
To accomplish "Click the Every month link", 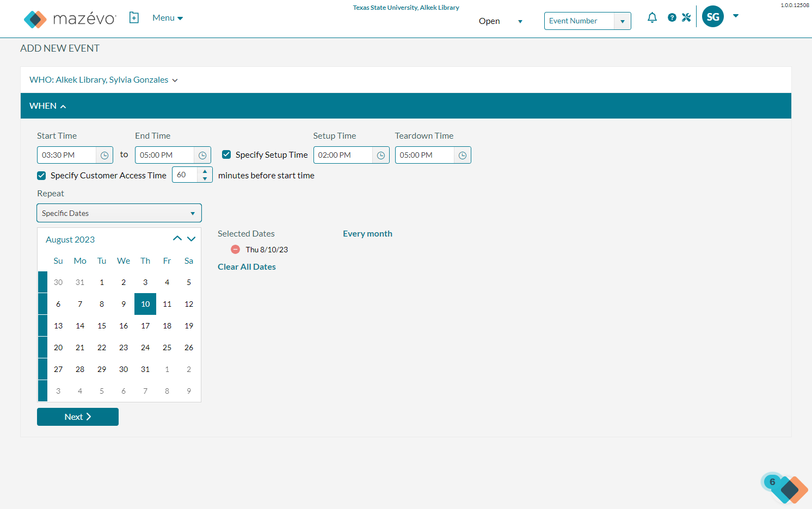I will (x=367, y=233).
